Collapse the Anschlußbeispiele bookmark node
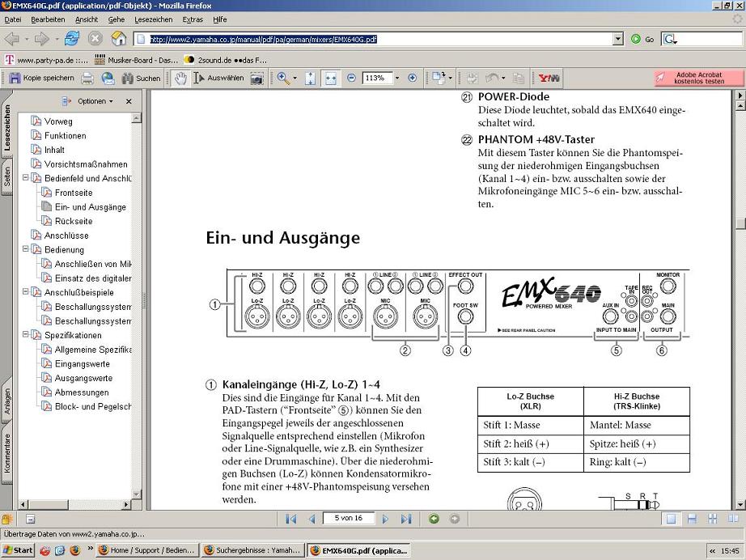This screenshot has height=560, width=746. pos(26,291)
